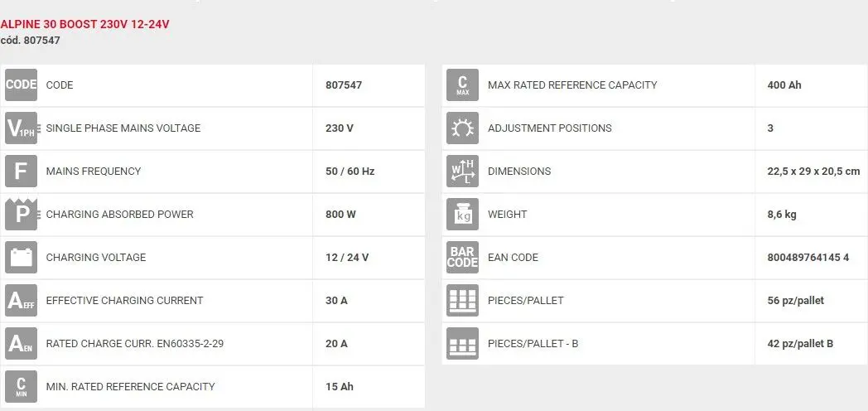Click the 56 pz/pallet value
Viewport: 868px width, 411px height.
[796, 301]
